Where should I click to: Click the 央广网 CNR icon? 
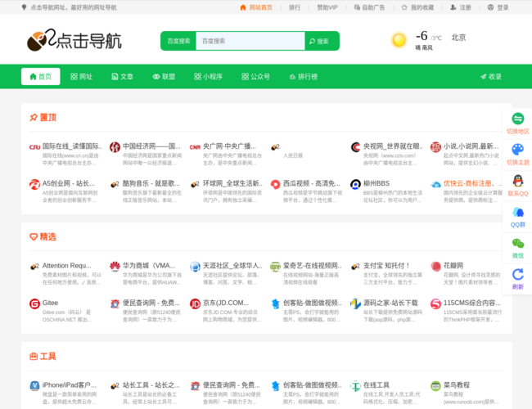tap(195, 147)
